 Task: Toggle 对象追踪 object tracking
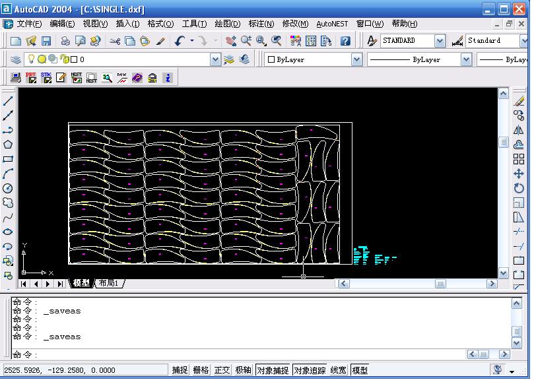tap(310, 370)
